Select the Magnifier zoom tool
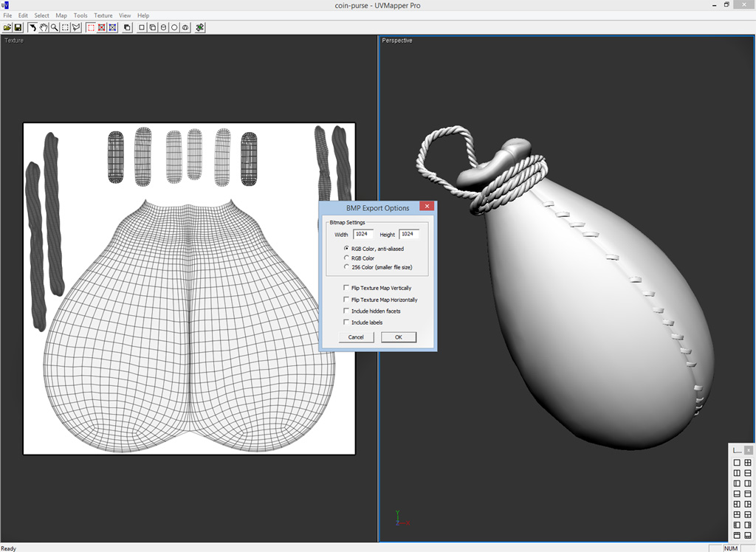 pos(55,27)
